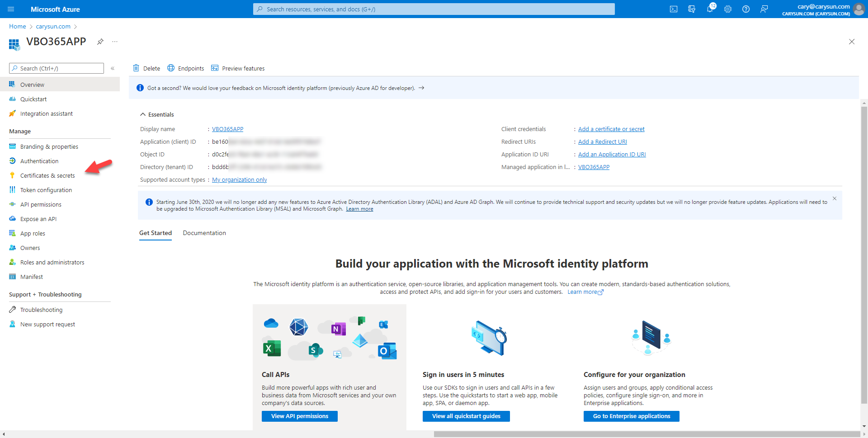
Task: Pin VBO365APP to dashboard
Action: [100, 42]
